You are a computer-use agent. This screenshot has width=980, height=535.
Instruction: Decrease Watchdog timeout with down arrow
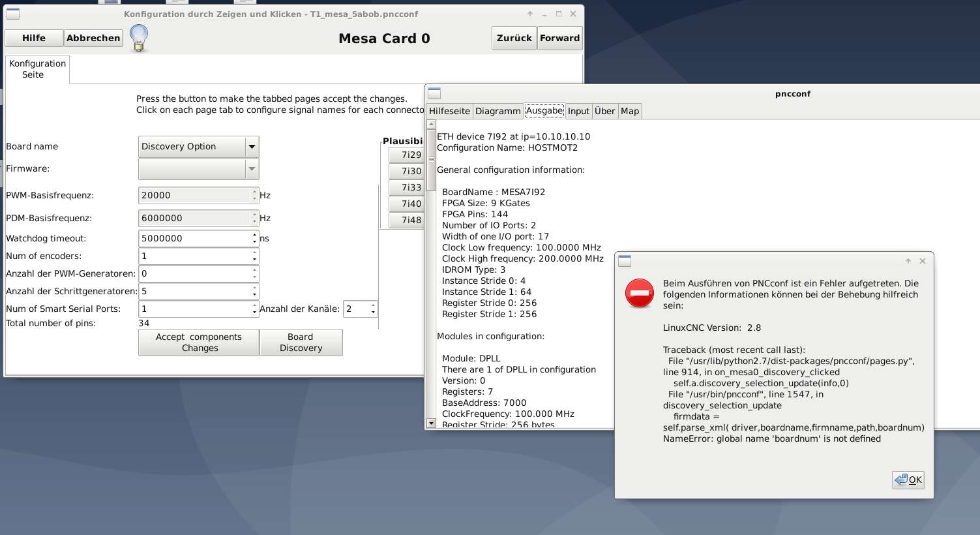pyautogui.click(x=255, y=243)
